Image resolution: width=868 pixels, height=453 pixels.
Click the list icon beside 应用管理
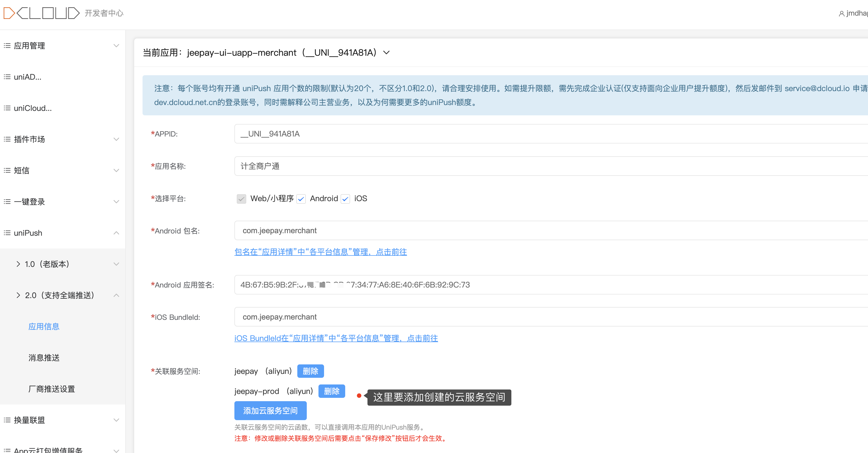[x=7, y=45]
